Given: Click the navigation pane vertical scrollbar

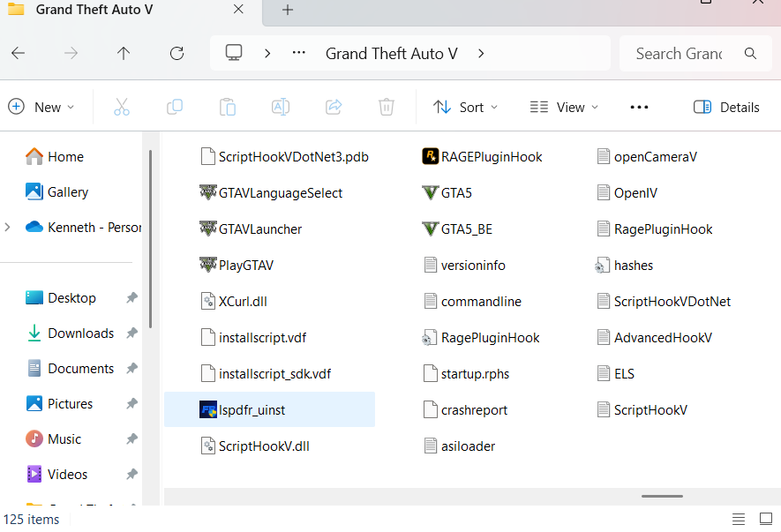Looking at the screenshot, I should coord(150,239).
